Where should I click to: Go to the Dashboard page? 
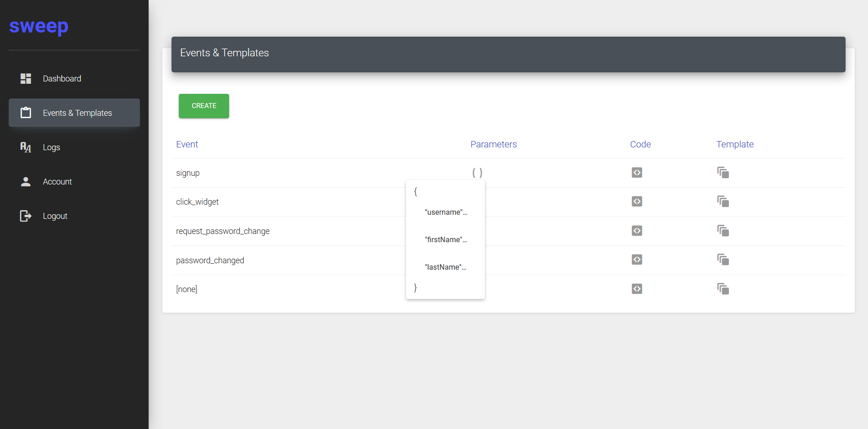62,79
